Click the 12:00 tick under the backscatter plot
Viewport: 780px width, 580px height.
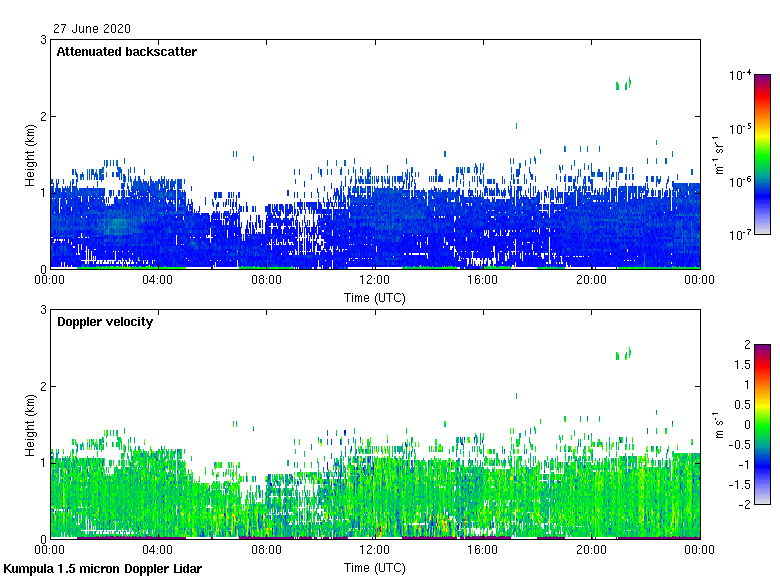point(375,280)
